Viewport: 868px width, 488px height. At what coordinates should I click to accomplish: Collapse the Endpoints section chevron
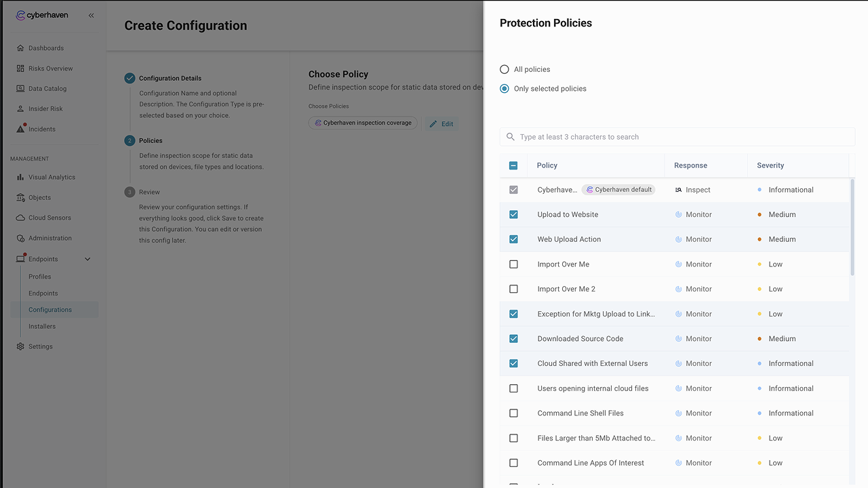87,259
